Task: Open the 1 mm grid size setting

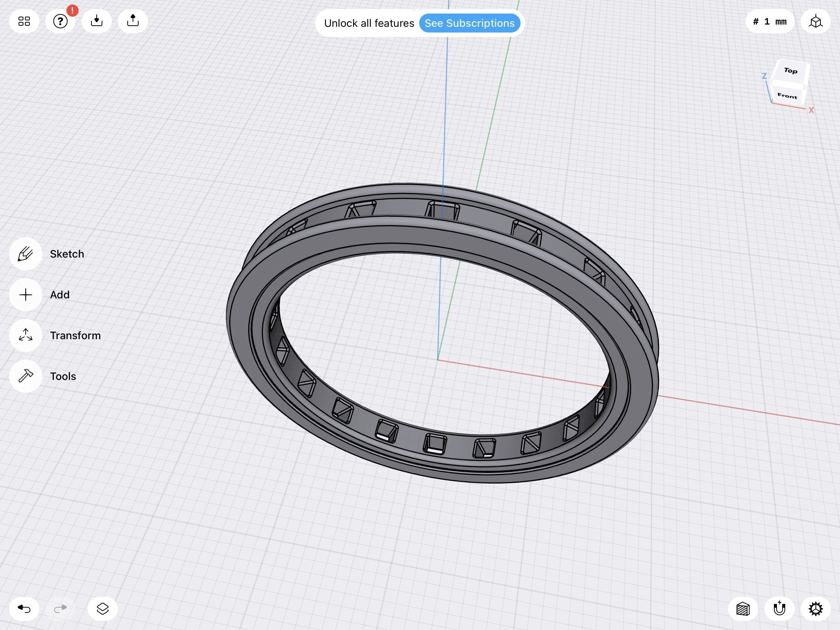Action: (x=770, y=22)
